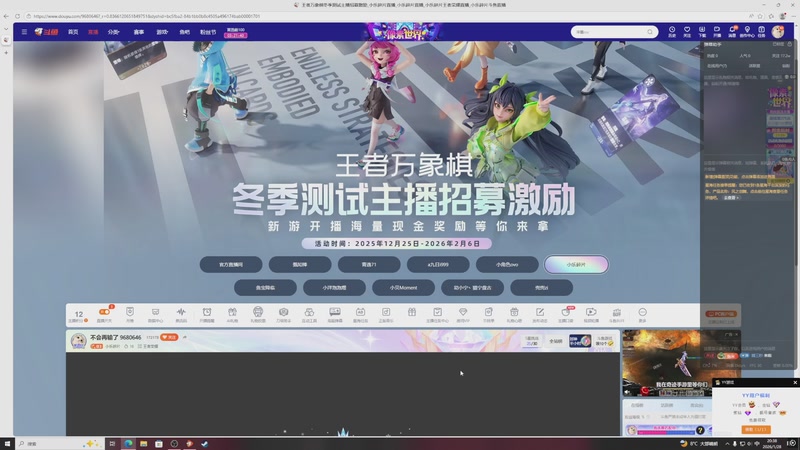Click the more ellipsis icon in toolbar
Viewport: 800px width, 450px height.
tap(642, 314)
